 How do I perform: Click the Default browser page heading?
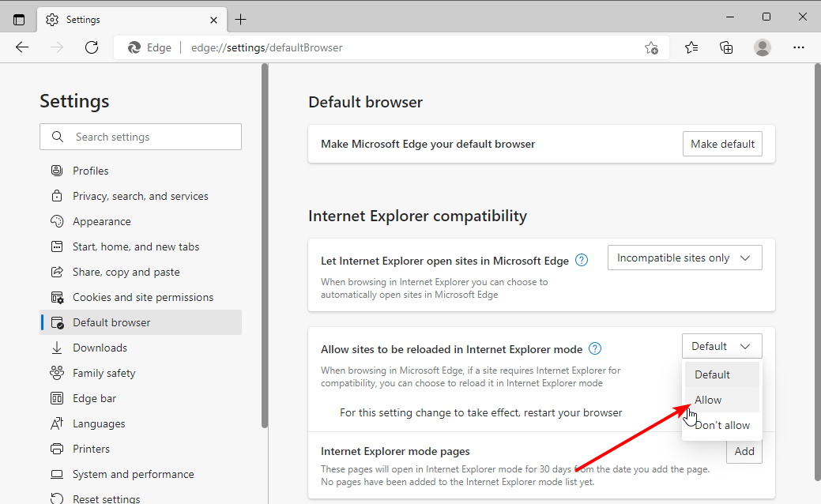point(366,102)
